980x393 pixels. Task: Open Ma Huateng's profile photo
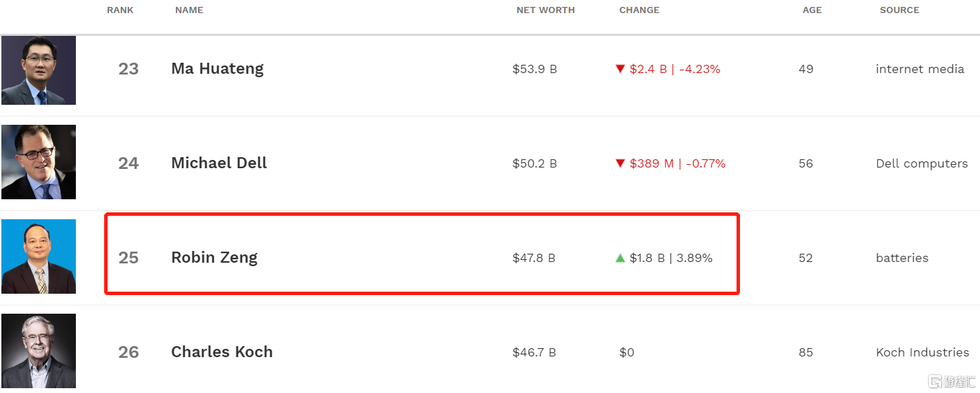pyautogui.click(x=39, y=70)
